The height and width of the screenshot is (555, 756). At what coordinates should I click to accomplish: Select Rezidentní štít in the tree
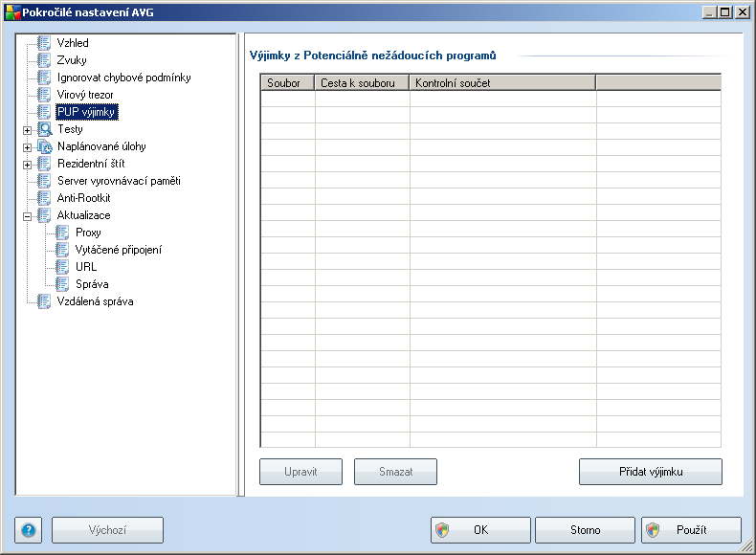pyautogui.click(x=91, y=164)
